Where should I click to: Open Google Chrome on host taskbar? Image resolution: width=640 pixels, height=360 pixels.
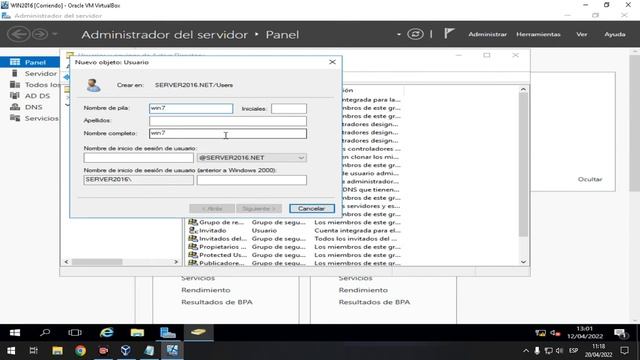[80, 351]
